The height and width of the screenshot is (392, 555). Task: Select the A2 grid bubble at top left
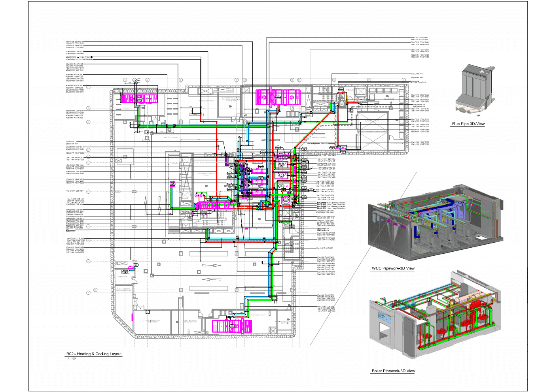[147, 80]
